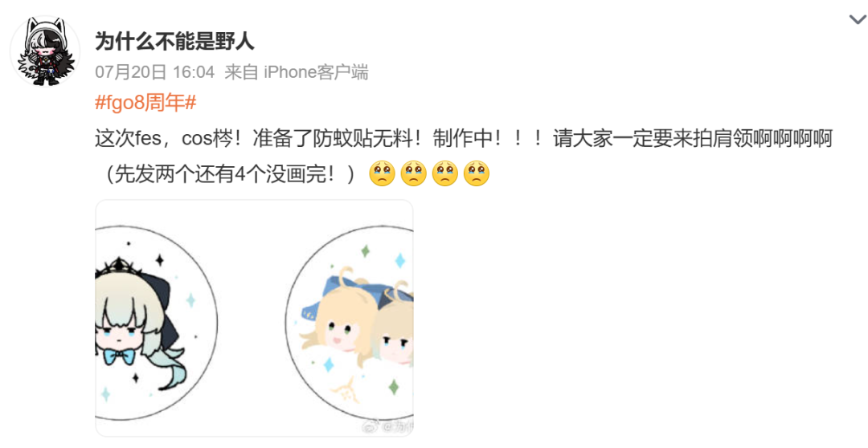Image resolution: width=868 pixels, height=448 pixels.
Task: Expand the post options chevron menu
Action: pos(858,20)
